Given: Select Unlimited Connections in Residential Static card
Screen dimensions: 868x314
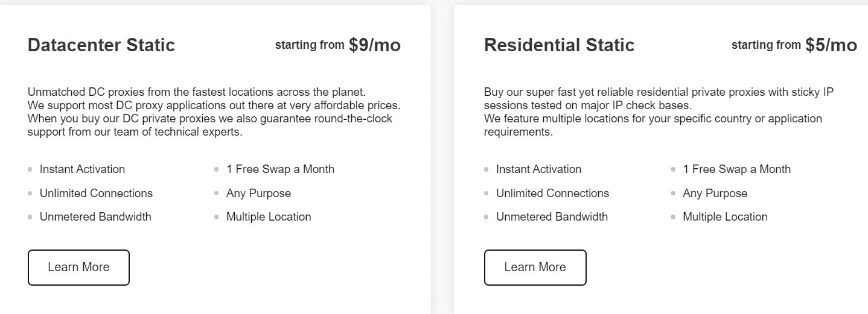Looking at the screenshot, I should point(552,193).
